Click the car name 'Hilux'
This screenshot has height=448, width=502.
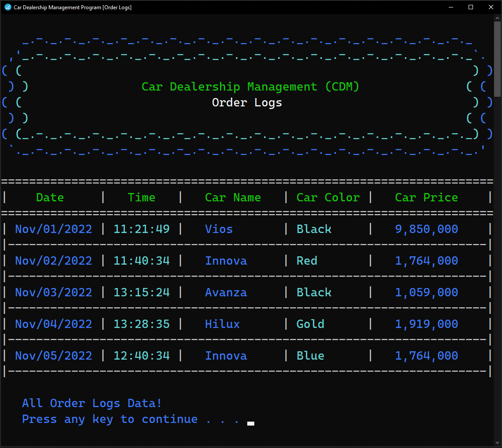pyautogui.click(x=222, y=324)
